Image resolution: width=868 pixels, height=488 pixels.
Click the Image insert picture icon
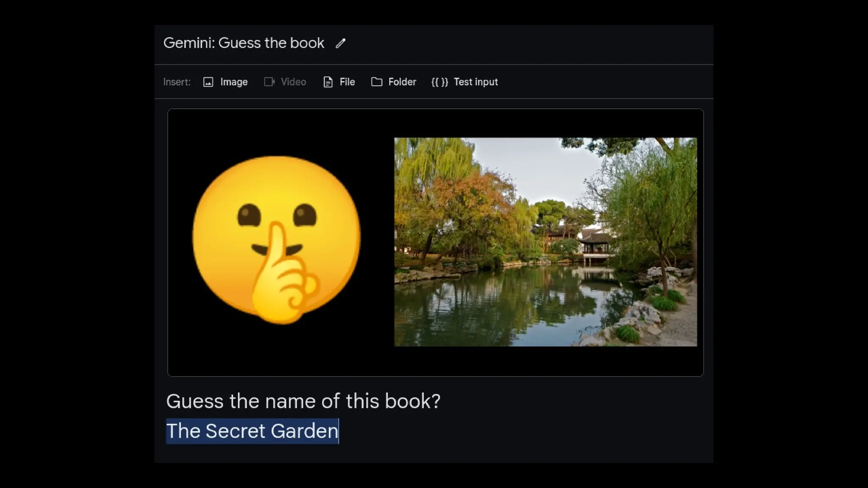tap(208, 82)
